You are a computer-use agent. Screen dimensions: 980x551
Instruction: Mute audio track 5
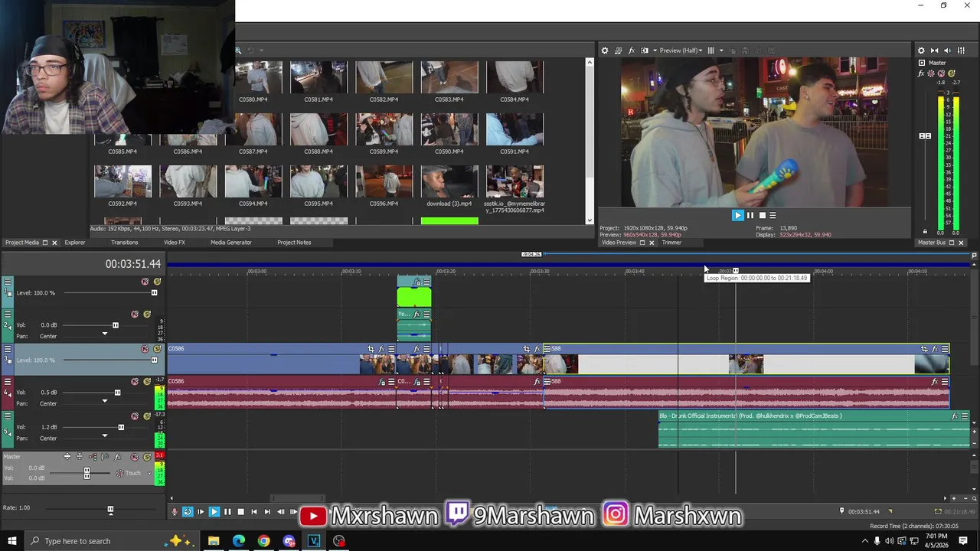[x=135, y=416]
